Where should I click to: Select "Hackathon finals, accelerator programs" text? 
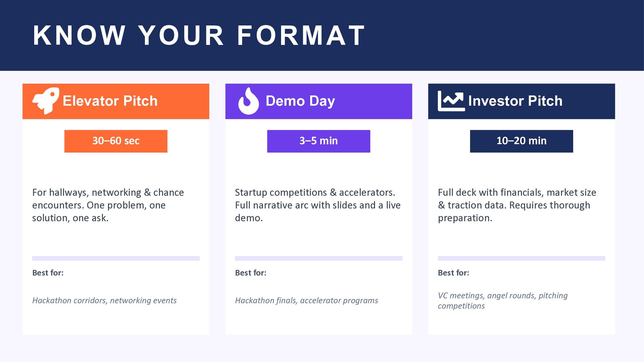pyautogui.click(x=306, y=300)
